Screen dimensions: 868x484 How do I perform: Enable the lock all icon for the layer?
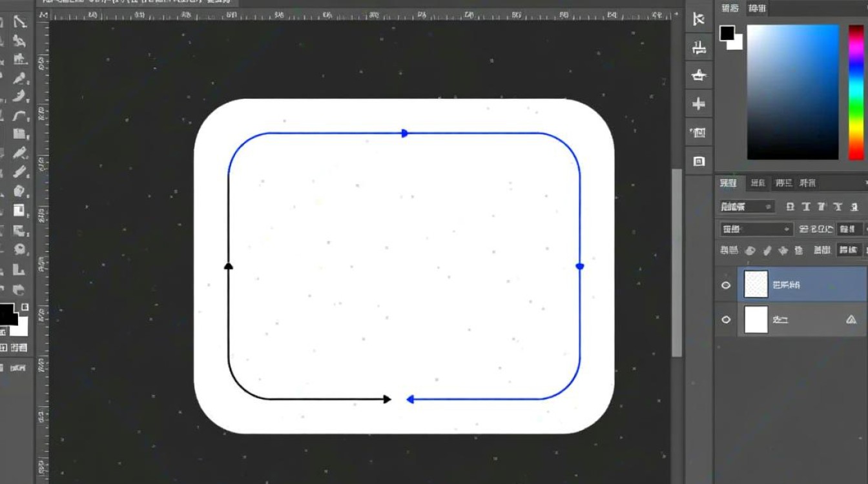click(x=801, y=250)
